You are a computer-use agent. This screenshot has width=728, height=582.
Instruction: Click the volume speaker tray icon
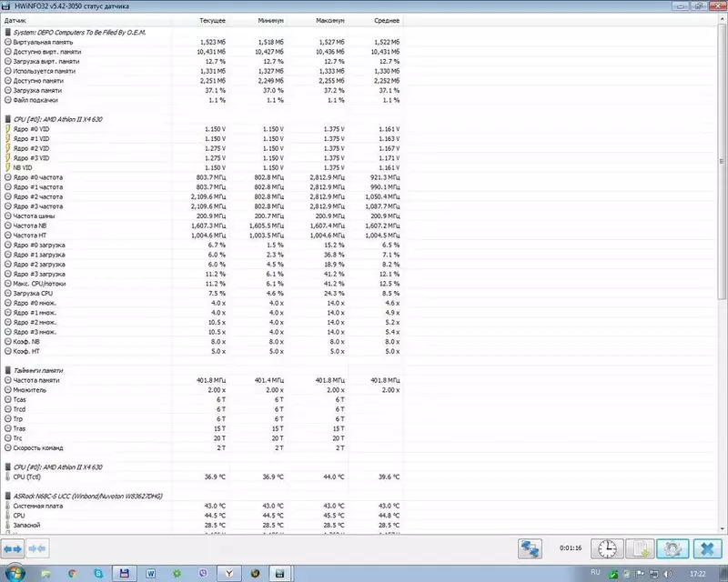point(668,574)
